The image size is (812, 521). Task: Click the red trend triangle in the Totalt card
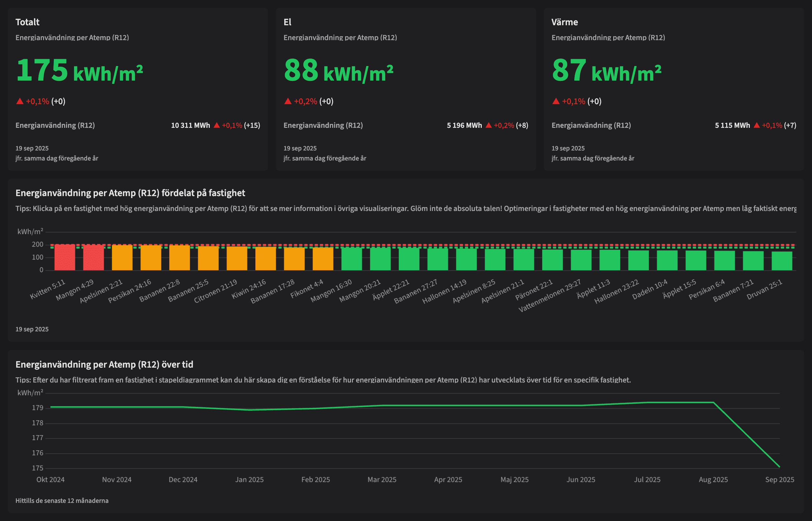pyautogui.click(x=20, y=101)
